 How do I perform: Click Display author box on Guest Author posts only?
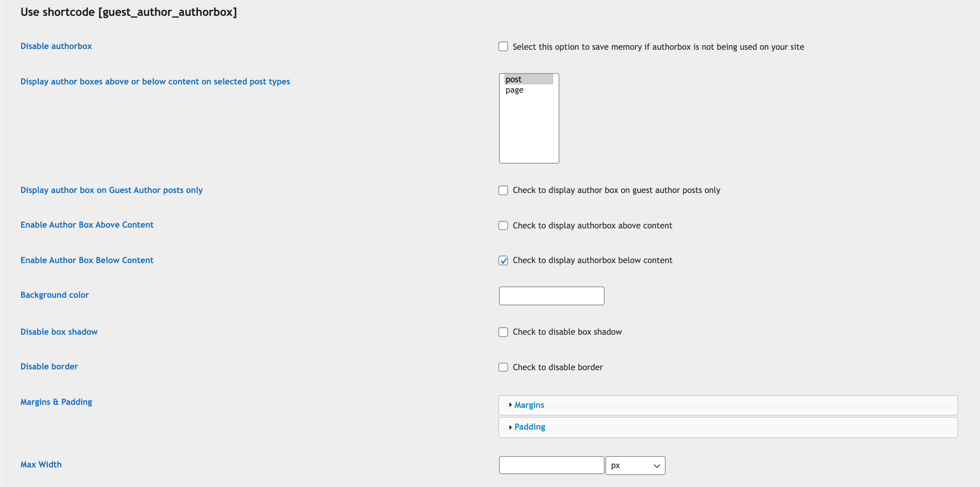tap(112, 190)
